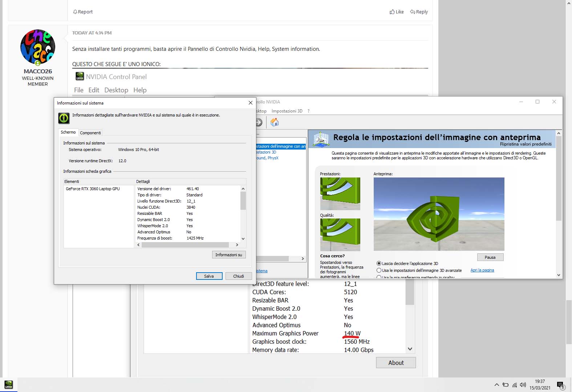Open MACCO26's colorful avatar
Viewport: 572px width, 392px height.
click(38, 47)
